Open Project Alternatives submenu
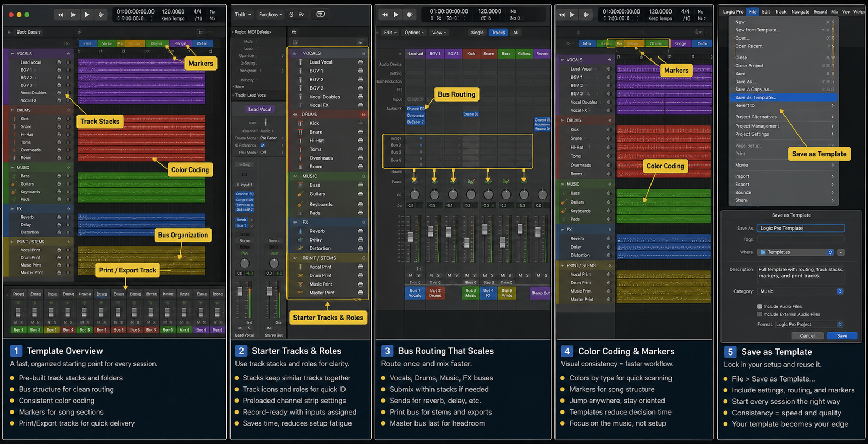Screen dimensions: 868x444 (784, 117)
